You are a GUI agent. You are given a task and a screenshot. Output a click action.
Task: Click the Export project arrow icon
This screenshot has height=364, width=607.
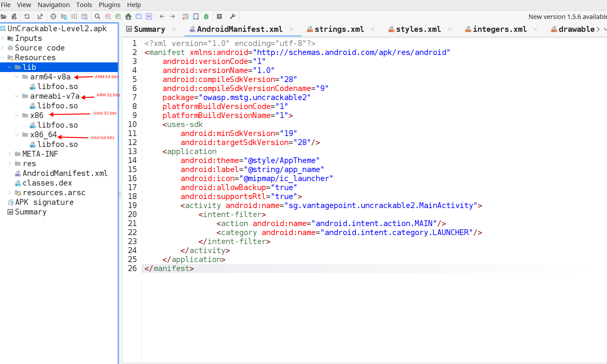40,16
